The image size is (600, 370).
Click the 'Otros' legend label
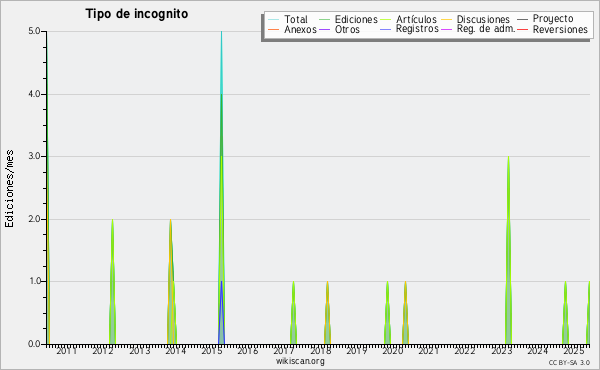pos(347,29)
